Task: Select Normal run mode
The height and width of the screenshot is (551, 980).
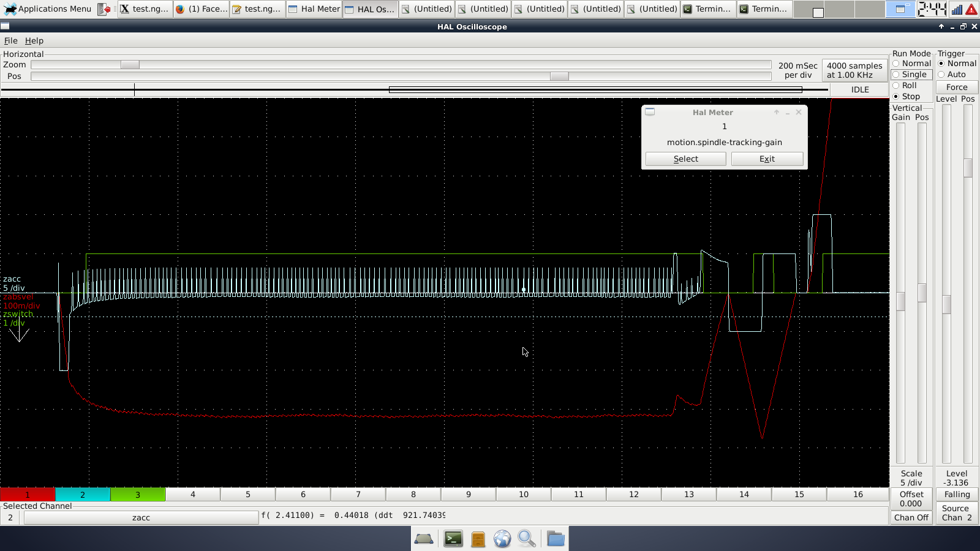Action: click(x=912, y=63)
